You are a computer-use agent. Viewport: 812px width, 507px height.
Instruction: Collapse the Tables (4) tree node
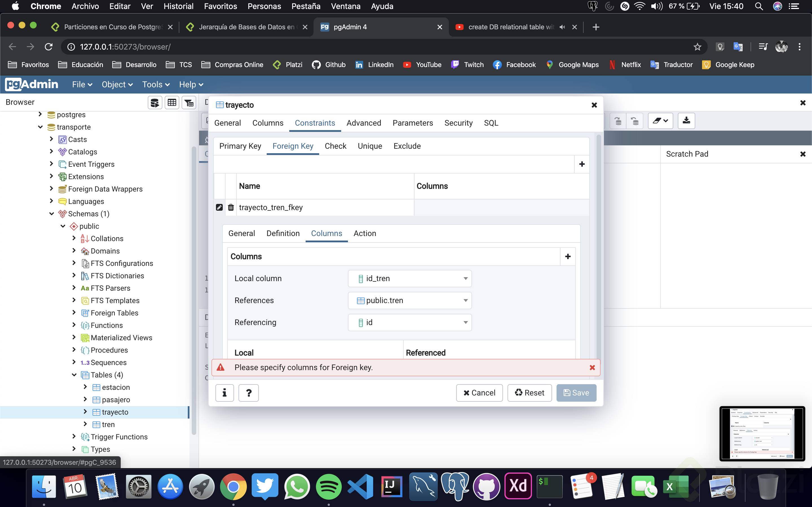(x=74, y=375)
